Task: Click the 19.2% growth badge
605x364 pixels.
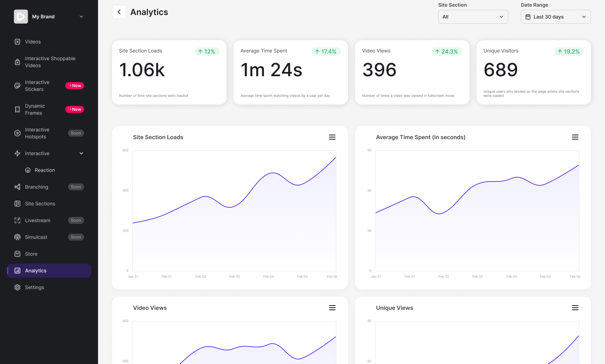Action: point(569,51)
